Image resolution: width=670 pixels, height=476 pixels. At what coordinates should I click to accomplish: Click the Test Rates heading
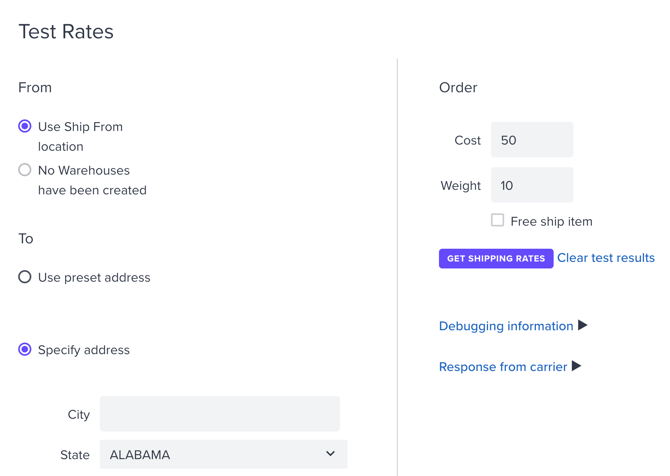pyautogui.click(x=66, y=32)
